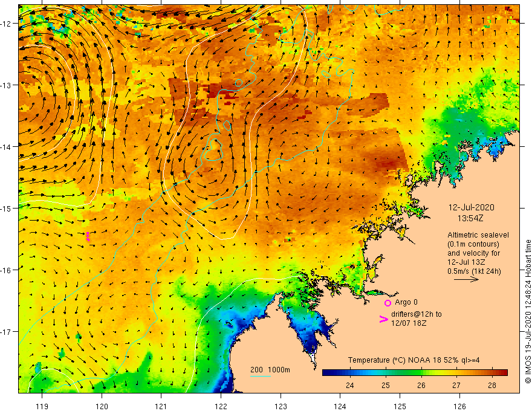Click the temperature color bar legend
Screen dimensions: 532x411
tap(415, 372)
